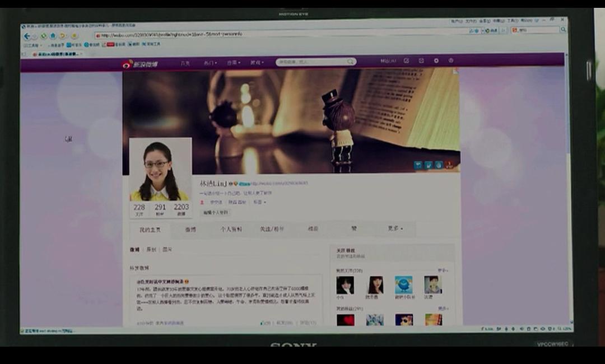605x364 pixels.
Task: Expand the 更多 dropdown in profile tabs
Action: coord(394,228)
